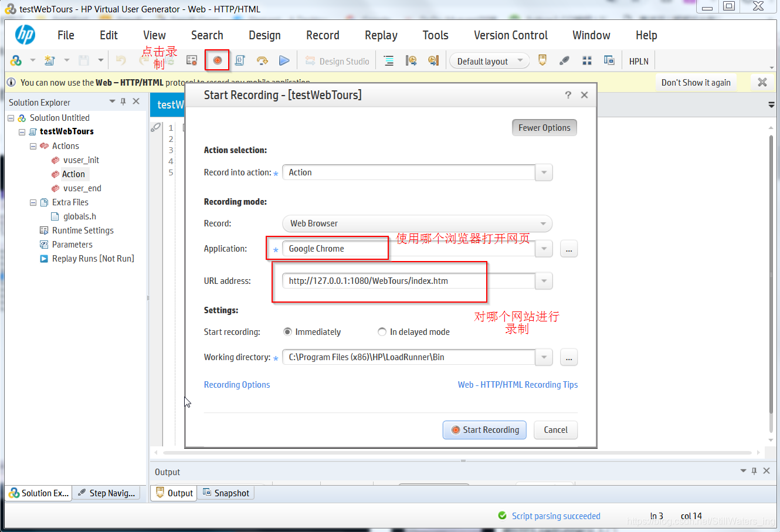780x532 pixels.
Task: Click the HPLN toolbar button
Action: (x=639, y=61)
